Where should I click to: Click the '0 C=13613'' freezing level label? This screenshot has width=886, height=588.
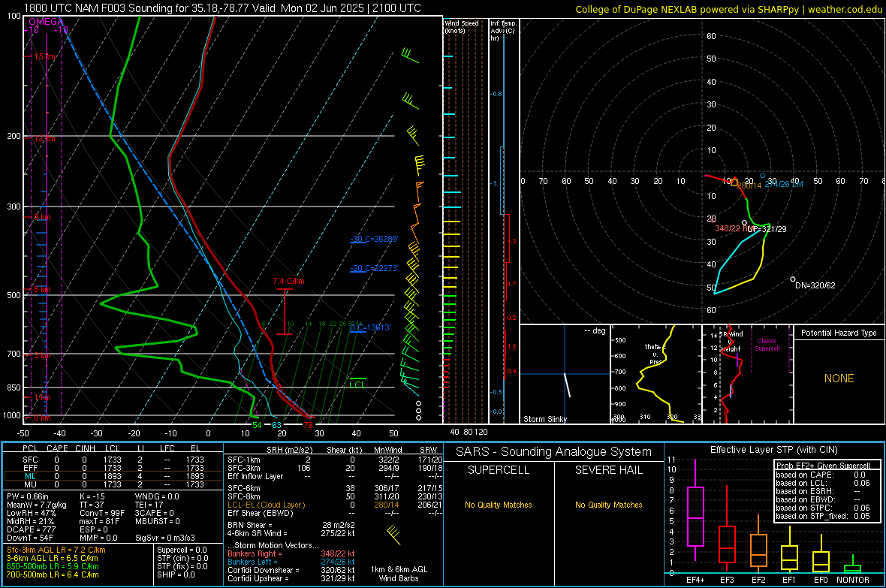coord(370,328)
